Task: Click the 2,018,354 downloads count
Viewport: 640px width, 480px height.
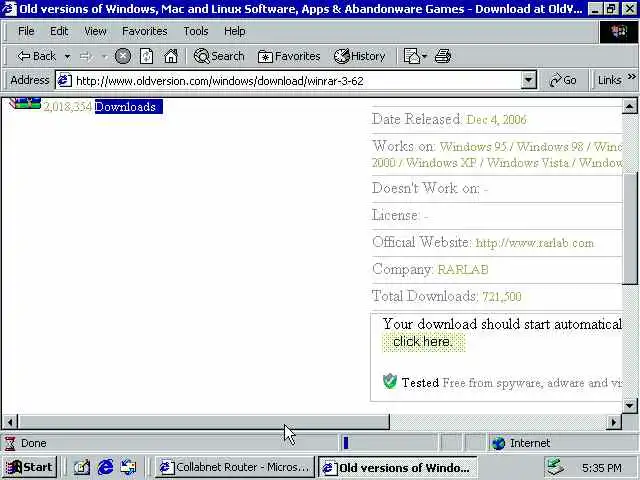Action: pos(67,107)
